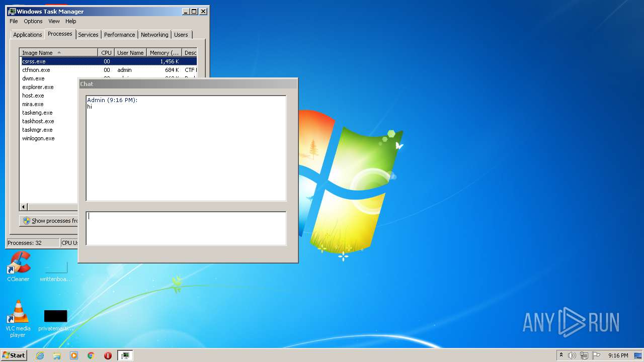Open Task Manager View menu
The width and height of the screenshot is (644, 362).
pyautogui.click(x=54, y=21)
